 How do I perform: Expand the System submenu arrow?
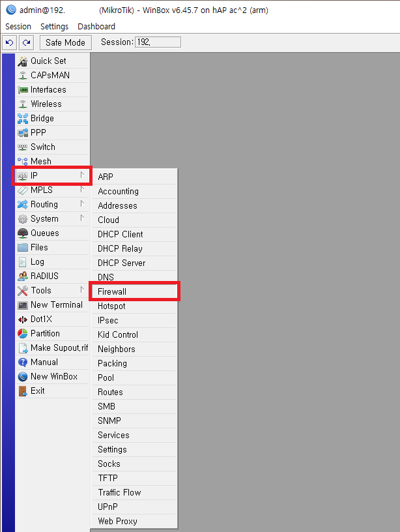click(82, 218)
